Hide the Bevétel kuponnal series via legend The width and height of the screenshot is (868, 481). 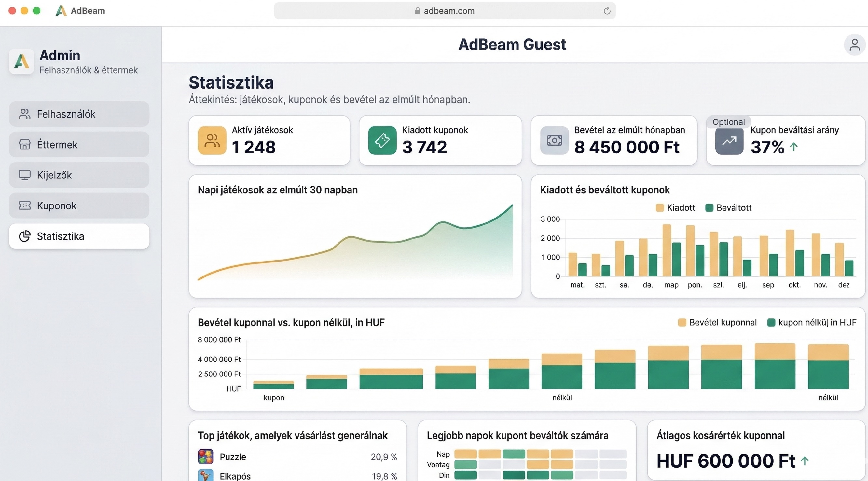[x=717, y=322]
